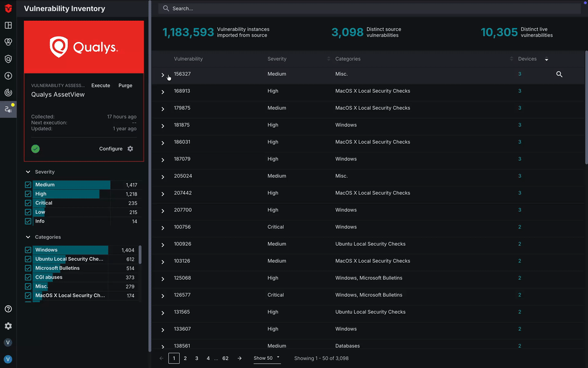Expand vulnerability row 156327

tap(162, 74)
